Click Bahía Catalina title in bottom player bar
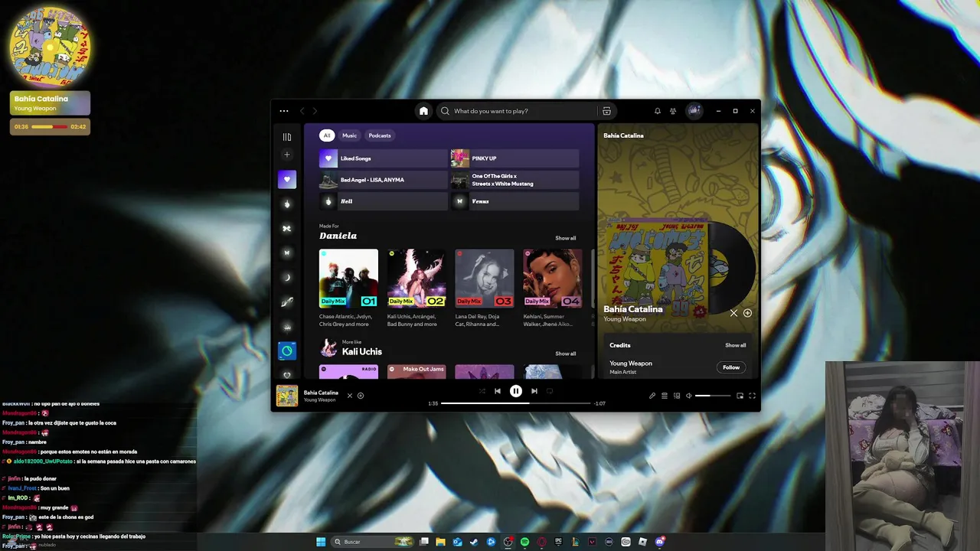 [x=321, y=393]
